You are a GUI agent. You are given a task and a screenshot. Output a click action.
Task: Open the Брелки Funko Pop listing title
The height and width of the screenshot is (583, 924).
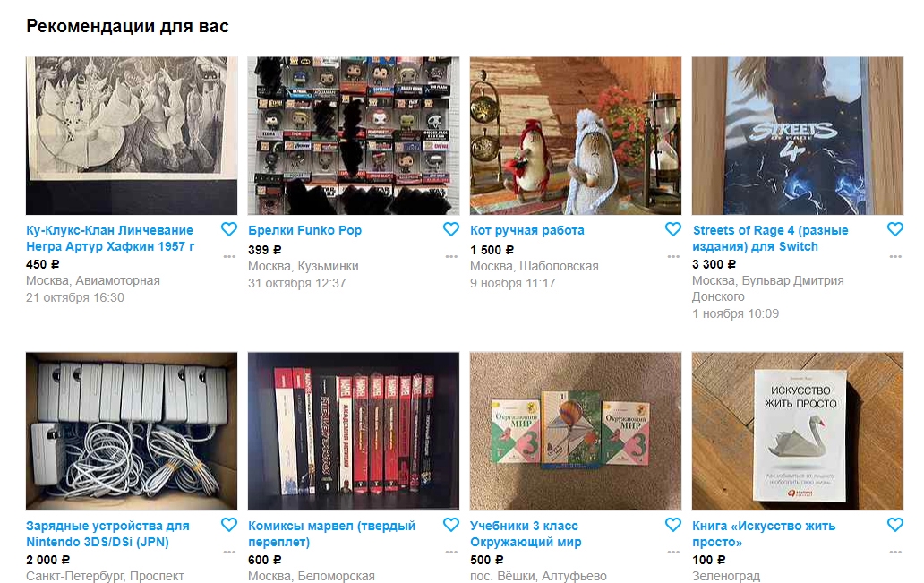(x=304, y=230)
